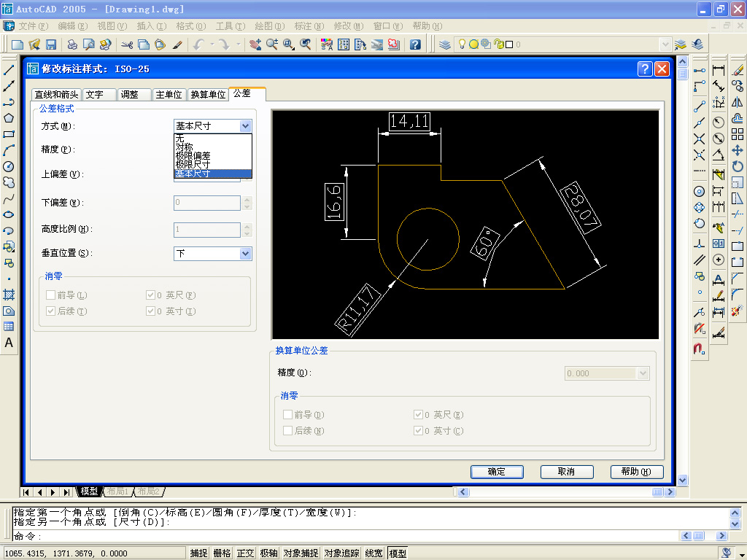Select the Rectangle draw tool

coord(9,134)
